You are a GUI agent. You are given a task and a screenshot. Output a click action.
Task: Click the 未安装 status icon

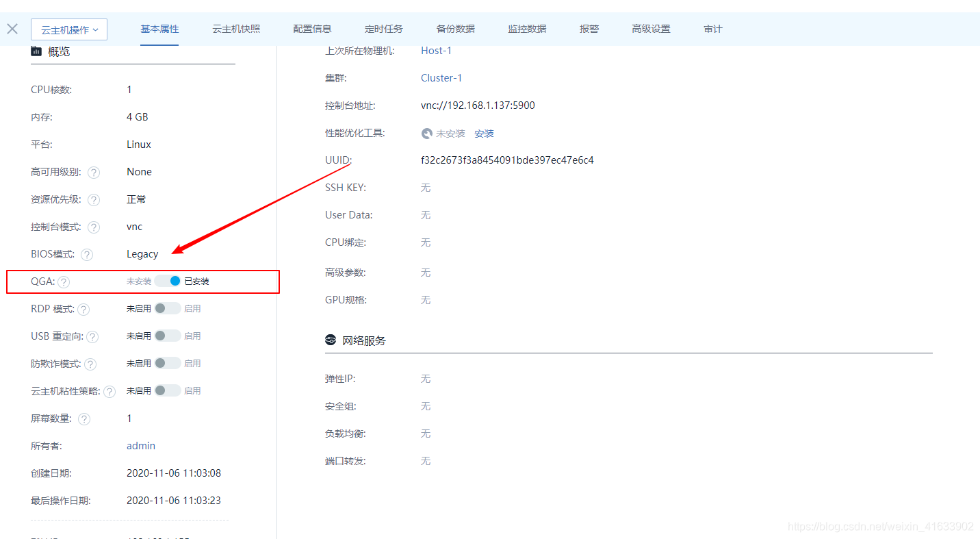427,134
